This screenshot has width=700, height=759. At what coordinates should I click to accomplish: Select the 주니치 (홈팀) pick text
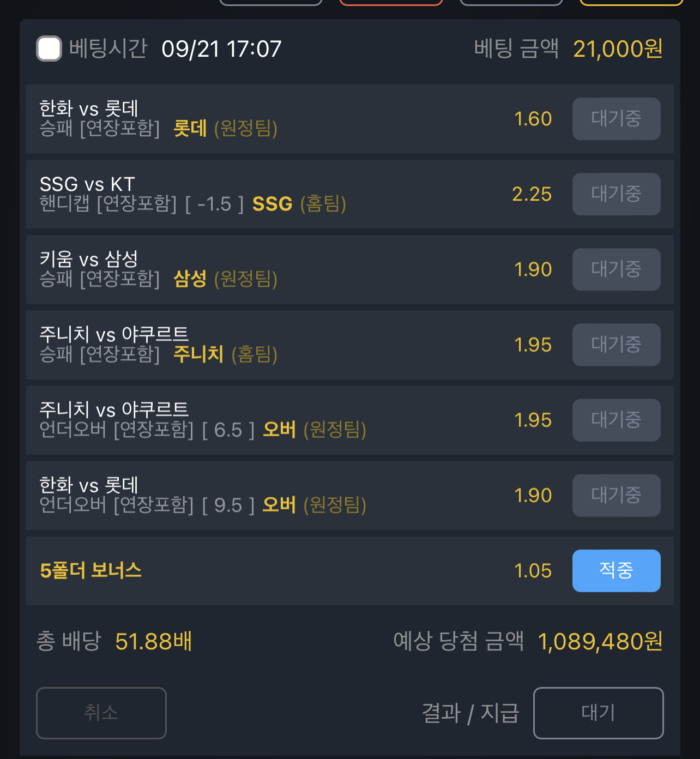coord(225,354)
